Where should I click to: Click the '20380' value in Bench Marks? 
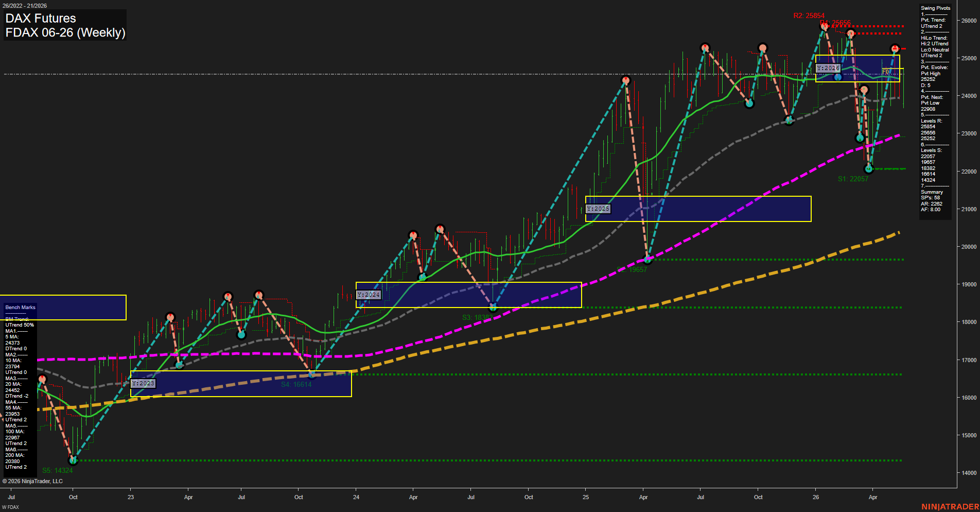click(x=12, y=462)
